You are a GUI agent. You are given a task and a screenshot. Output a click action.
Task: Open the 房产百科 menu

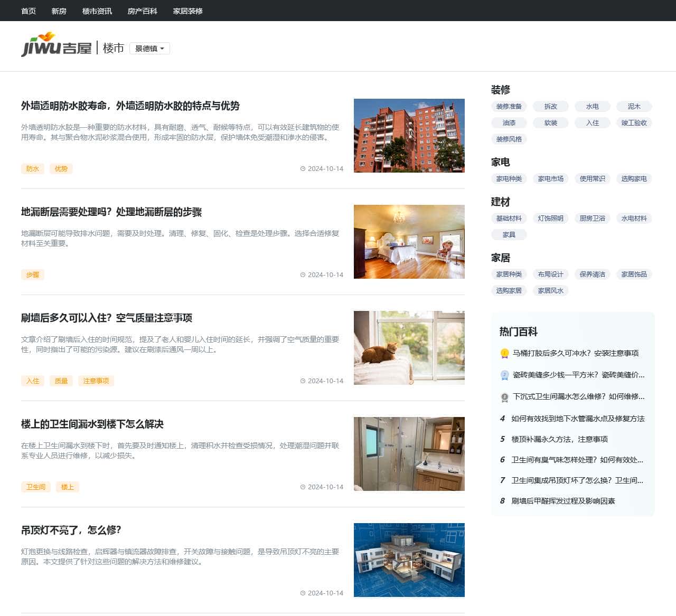(x=142, y=11)
